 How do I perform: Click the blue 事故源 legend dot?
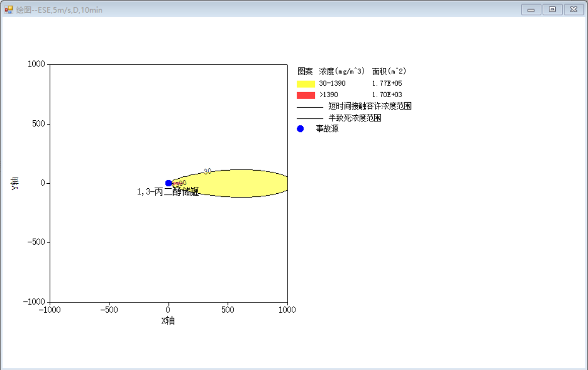(x=300, y=129)
